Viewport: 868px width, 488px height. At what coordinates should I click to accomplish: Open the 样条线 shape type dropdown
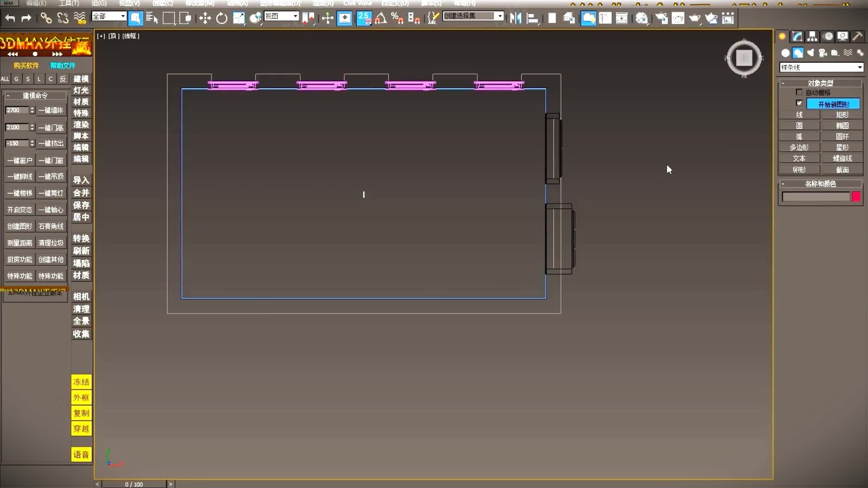[x=821, y=67]
